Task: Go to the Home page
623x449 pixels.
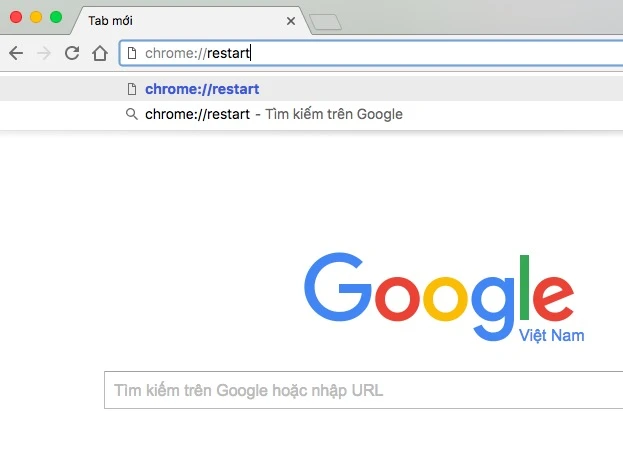Action: coord(99,53)
